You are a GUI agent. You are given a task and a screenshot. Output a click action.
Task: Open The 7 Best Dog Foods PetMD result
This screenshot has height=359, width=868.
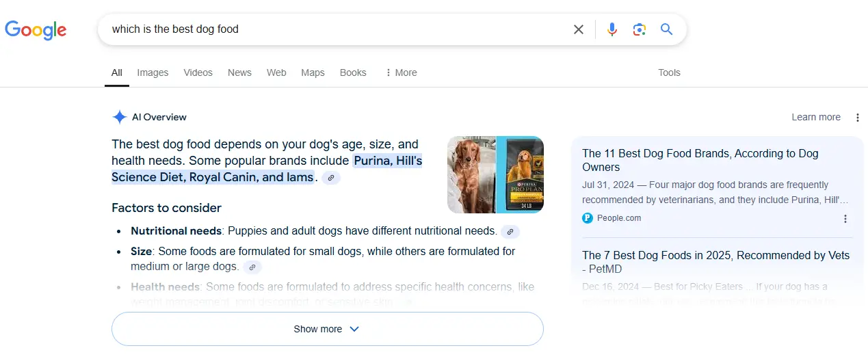click(715, 262)
